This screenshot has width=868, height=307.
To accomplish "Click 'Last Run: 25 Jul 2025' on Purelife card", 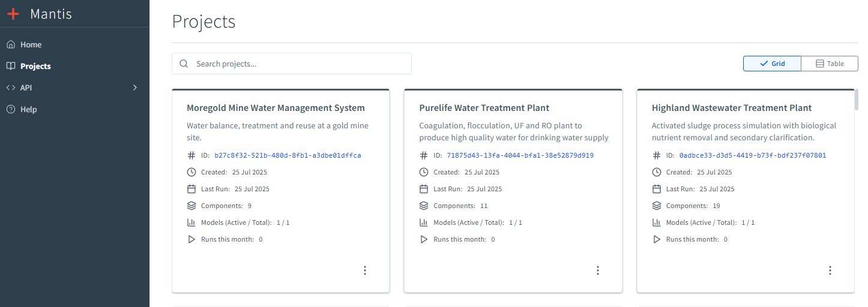I will point(468,189).
